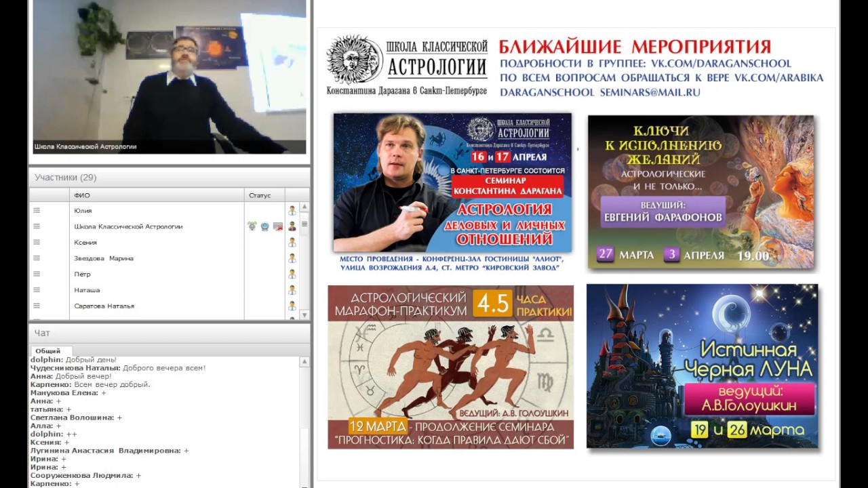
Task: Select participant name Юлия
Action: (83, 211)
